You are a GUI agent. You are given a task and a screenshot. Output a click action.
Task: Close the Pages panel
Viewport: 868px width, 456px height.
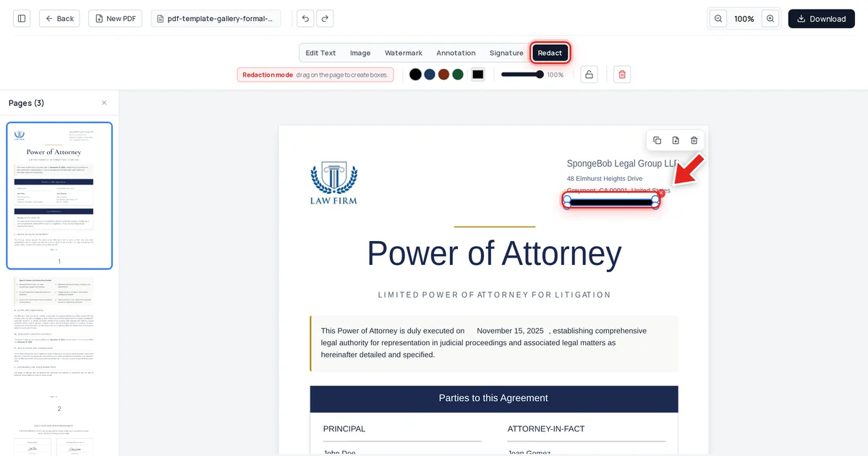pos(104,103)
